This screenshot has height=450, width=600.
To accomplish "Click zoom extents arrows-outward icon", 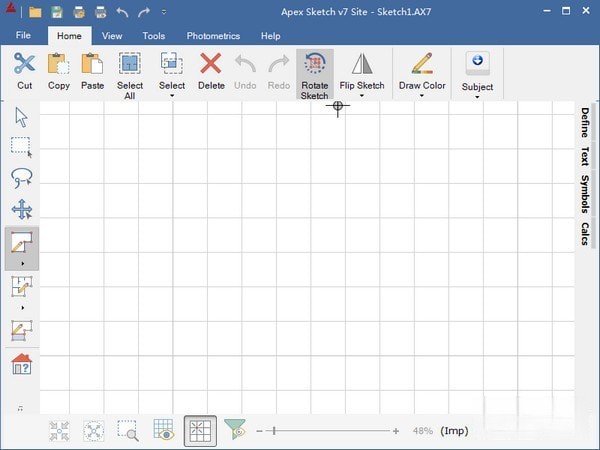I will point(94,431).
